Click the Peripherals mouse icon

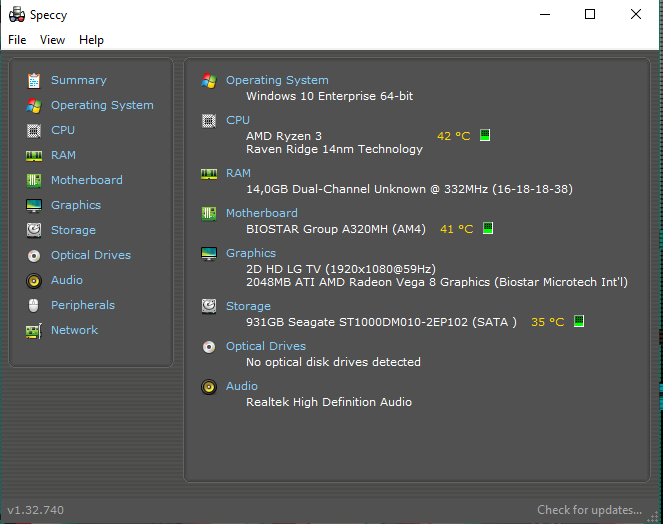pyautogui.click(x=34, y=305)
